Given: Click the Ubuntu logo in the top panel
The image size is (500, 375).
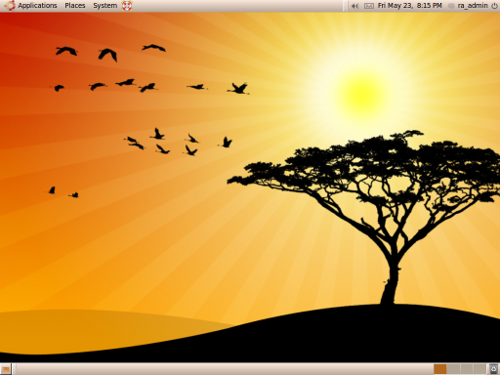Looking at the screenshot, I should (x=10, y=6).
